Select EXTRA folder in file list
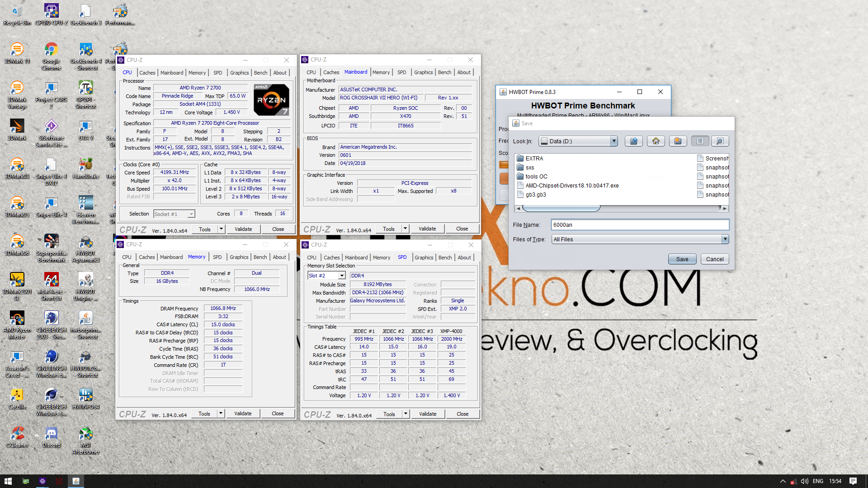The width and height of the screenshot is (868, 488). point(529,158)
